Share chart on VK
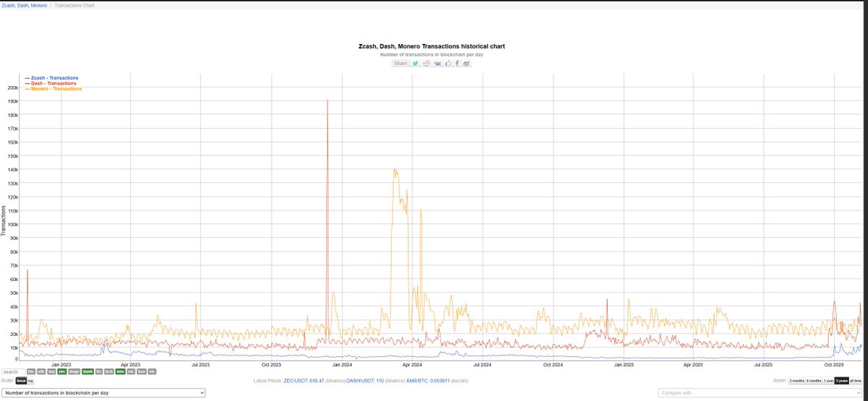 tap(438, 64)
